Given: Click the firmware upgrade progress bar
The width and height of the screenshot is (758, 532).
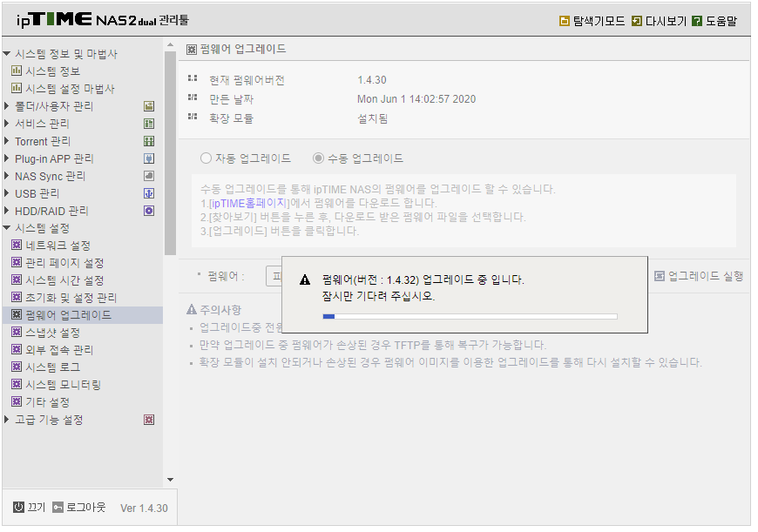Looking at the screenshot, I should pos(470,316).
